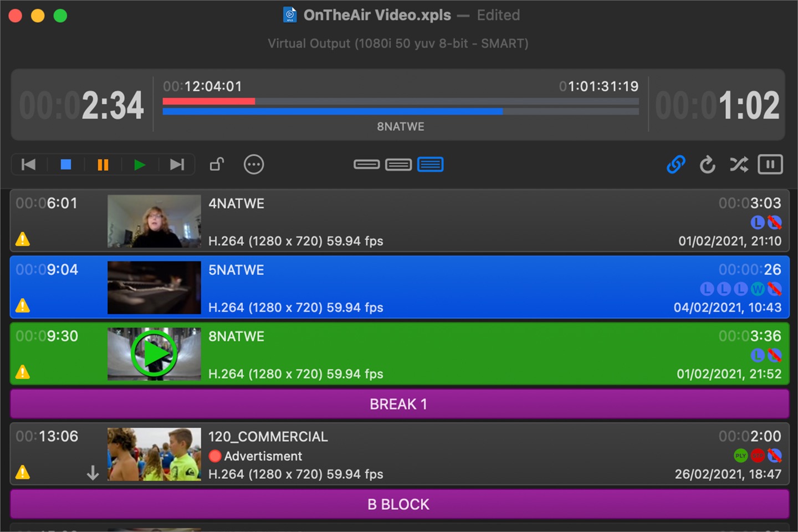This screenshot has width=798, height=532.
Task: Skip to the next clip
Action: point(177,165)
